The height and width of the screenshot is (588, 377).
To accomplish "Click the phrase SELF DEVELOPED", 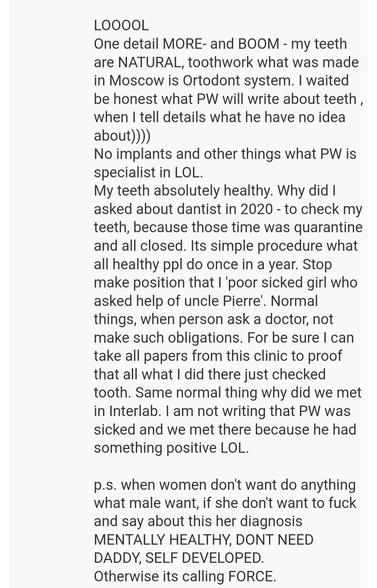I will pos(204,558).
